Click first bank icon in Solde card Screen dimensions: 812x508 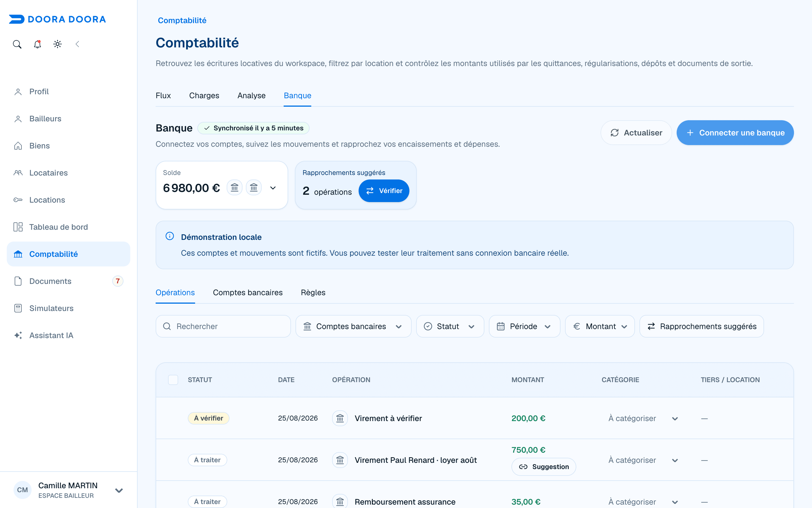(235, 187)
